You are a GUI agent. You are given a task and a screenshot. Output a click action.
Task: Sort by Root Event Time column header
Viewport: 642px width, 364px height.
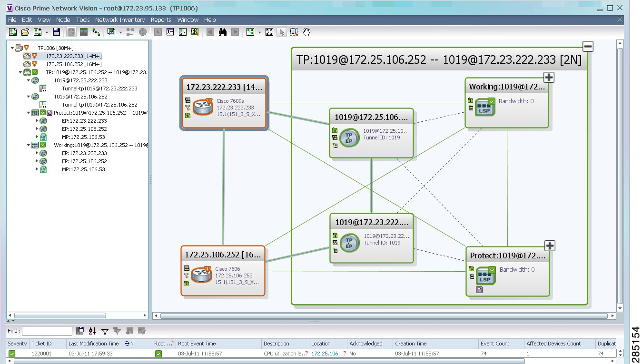pyautogui.click(x=218, y=344)
